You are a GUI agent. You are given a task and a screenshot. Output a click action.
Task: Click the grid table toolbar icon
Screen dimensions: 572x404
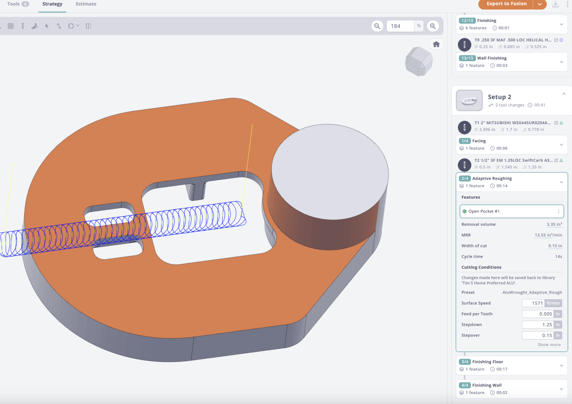coord(11,26)
